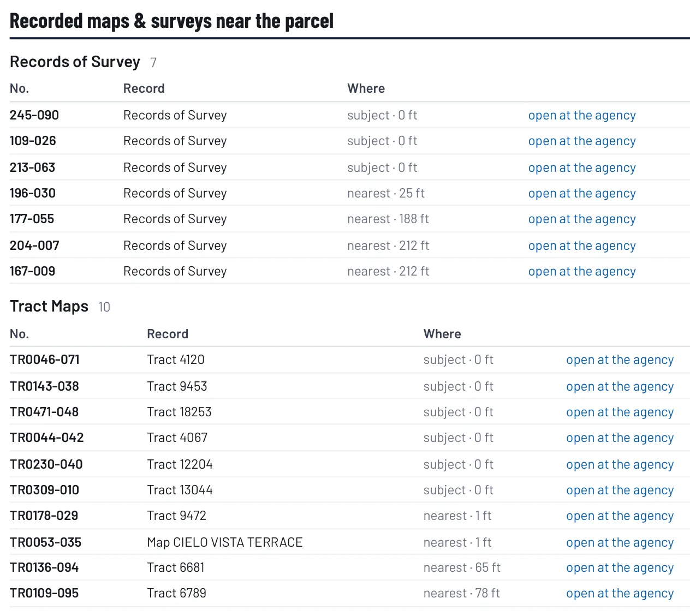Click 'Map CIELO VISTA TERRACE' record
The height and width of the screenshot is (616, 690).
click(x=225, y=542)
